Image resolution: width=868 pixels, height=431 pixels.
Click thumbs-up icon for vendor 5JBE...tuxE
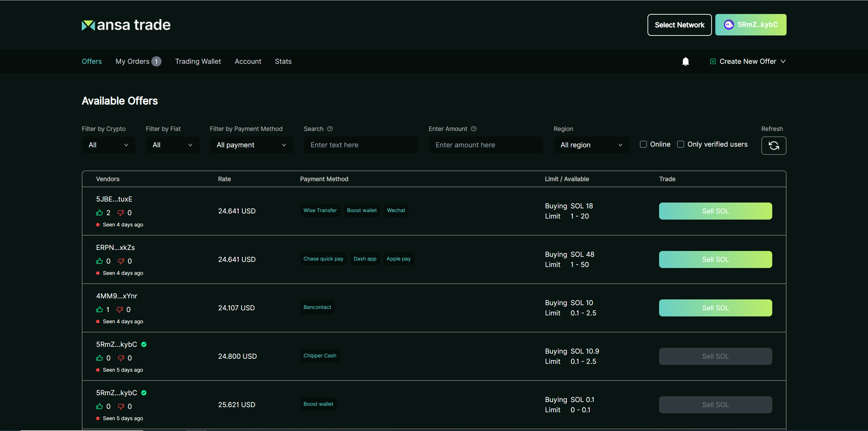[100, 213]
